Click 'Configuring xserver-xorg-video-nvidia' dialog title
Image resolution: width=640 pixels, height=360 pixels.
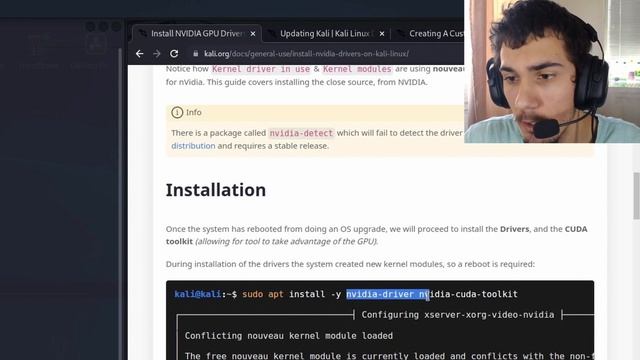click(x=458, y=315)
